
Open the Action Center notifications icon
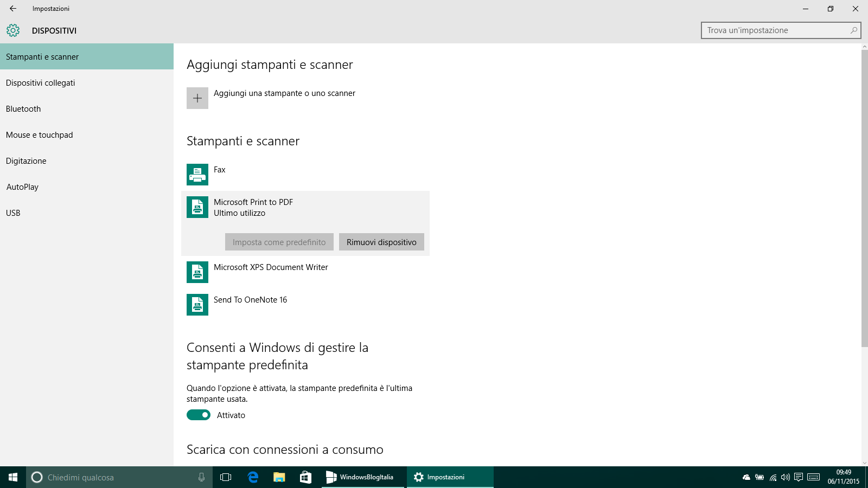point(799,477)
